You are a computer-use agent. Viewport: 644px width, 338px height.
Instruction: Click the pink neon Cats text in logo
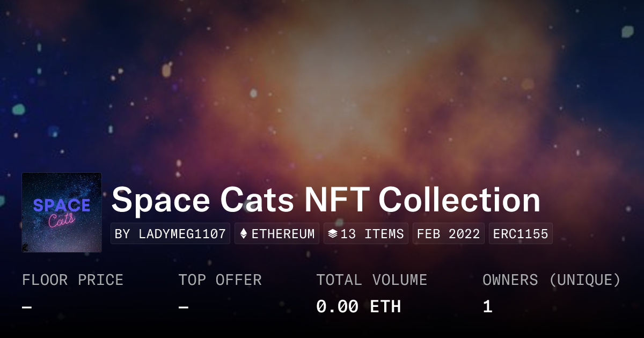[x=62, y=221]
